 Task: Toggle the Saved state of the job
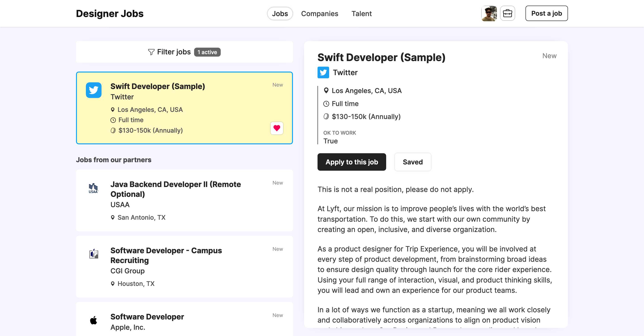413,162
